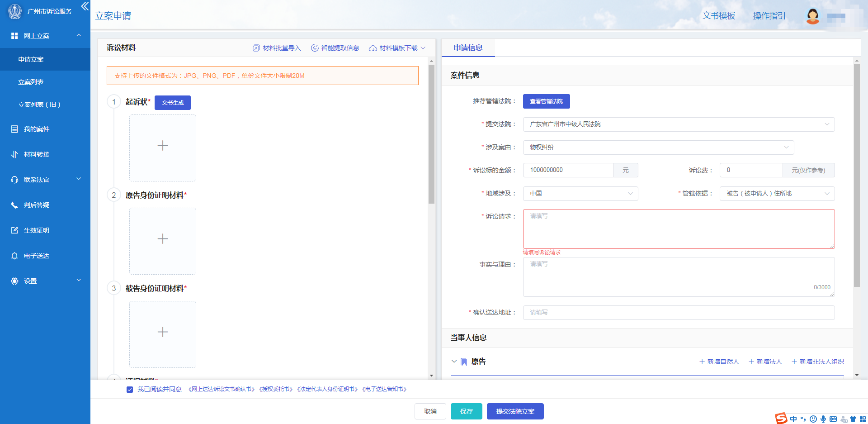The width and height of the screenshot is (868, 424).
Task: Expand the 联系法官 menu chevron
Action: (x=79, y=179)
